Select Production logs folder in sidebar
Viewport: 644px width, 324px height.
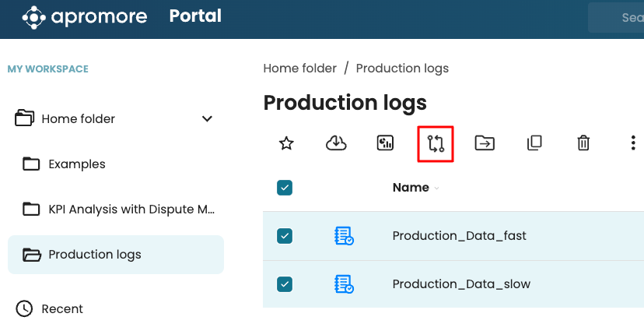(x=94, y=255)
